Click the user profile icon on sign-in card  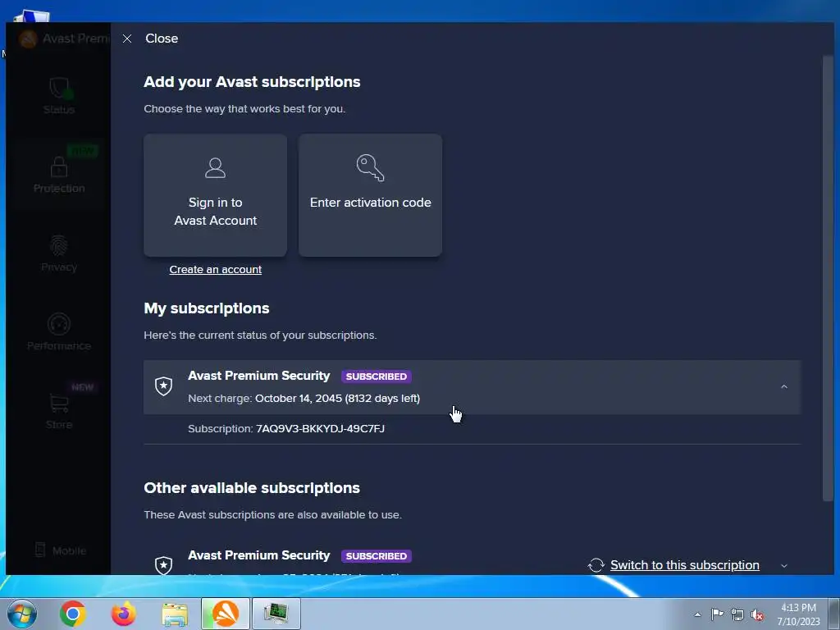pos(216,167)
